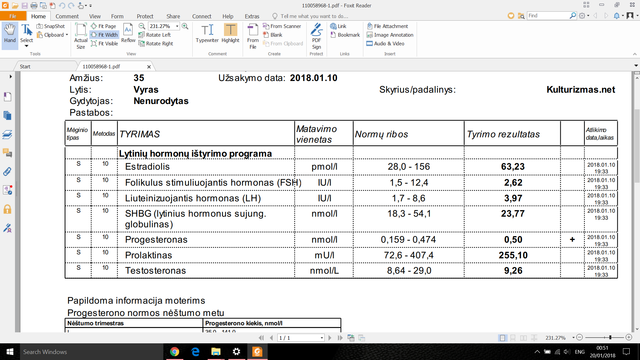Toggle Fit Width view
Image resolution: width=640 pixels, height=360 pixels.
pyautogui.click(x=104, y=35)
